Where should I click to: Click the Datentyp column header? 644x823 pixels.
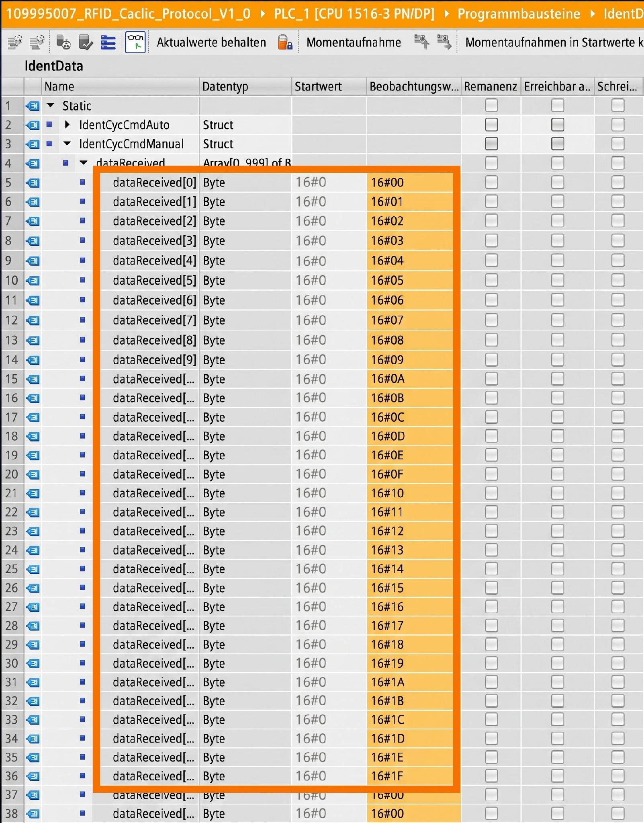(x=245, y=86)
